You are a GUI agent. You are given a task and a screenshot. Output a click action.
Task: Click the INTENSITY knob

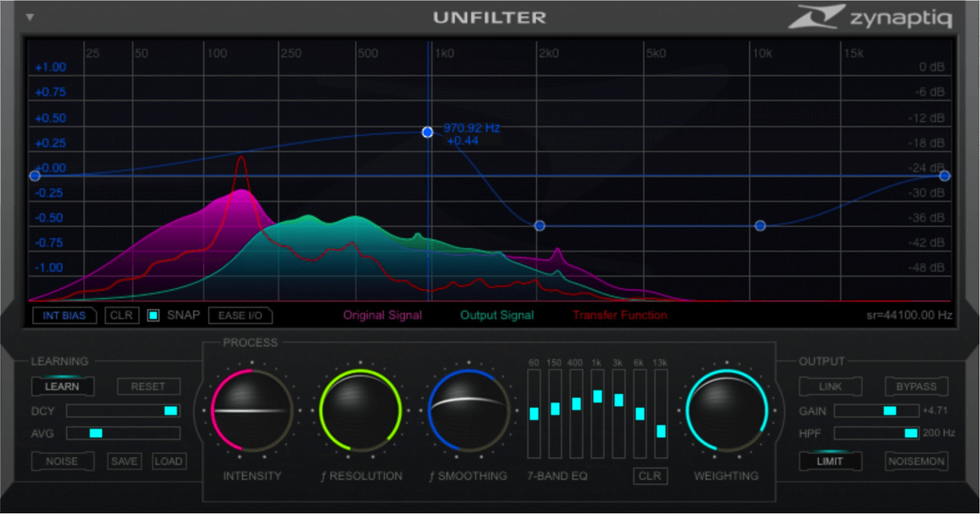tap(252, 410)
